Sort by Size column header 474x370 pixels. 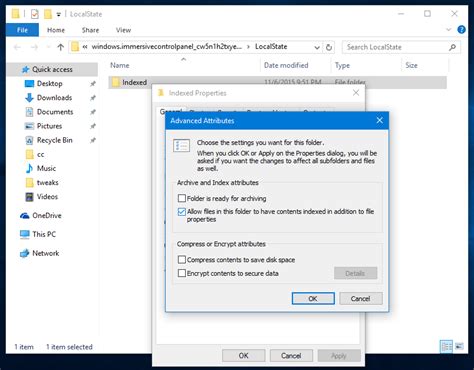[x=411, y=65]
